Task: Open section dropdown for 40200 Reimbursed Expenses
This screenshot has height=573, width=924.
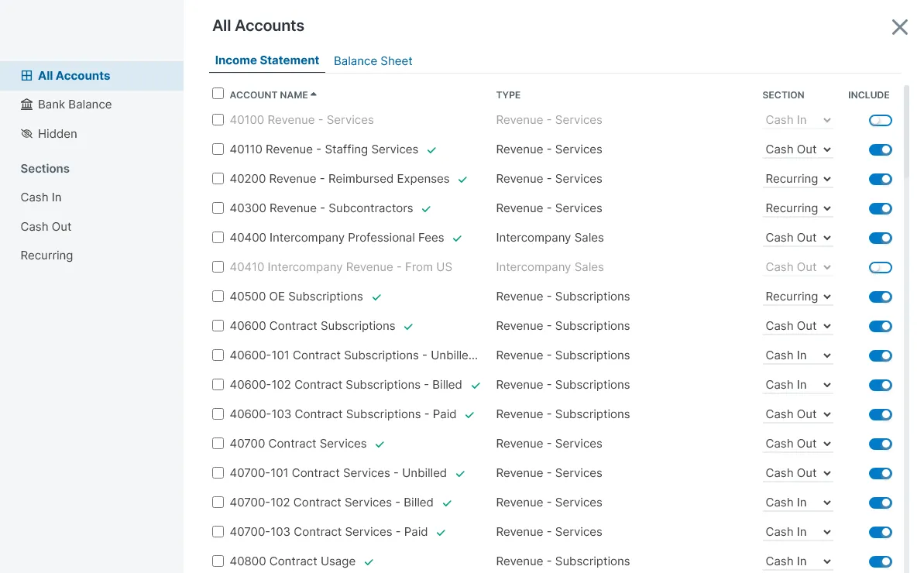Action: 798,179
